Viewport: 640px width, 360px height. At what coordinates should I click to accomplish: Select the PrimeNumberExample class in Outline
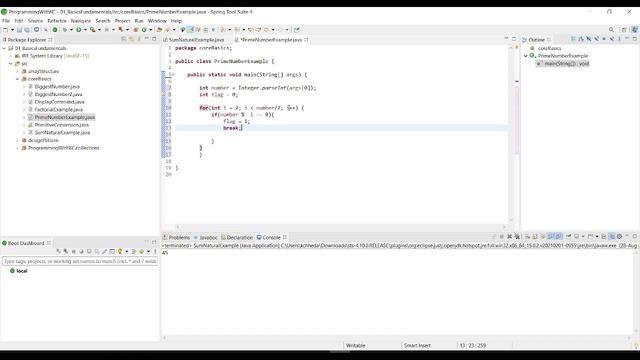click(563, 56)
